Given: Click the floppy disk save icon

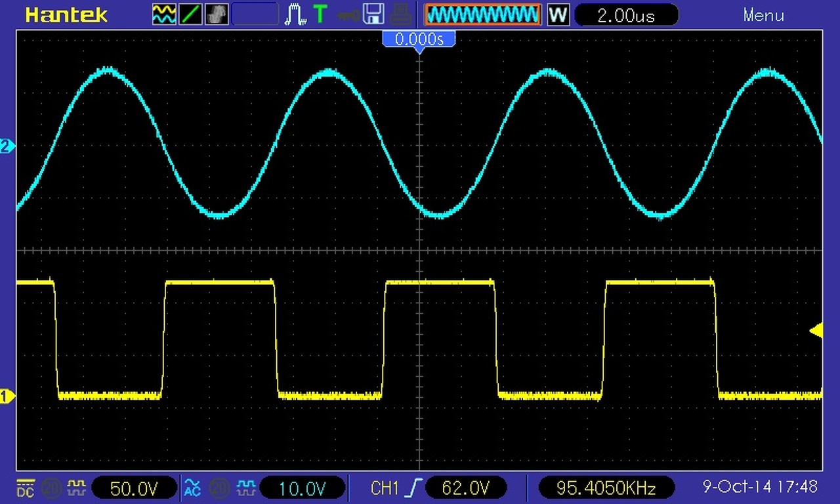Looking at the screenshot, I should tap(373, 14).
